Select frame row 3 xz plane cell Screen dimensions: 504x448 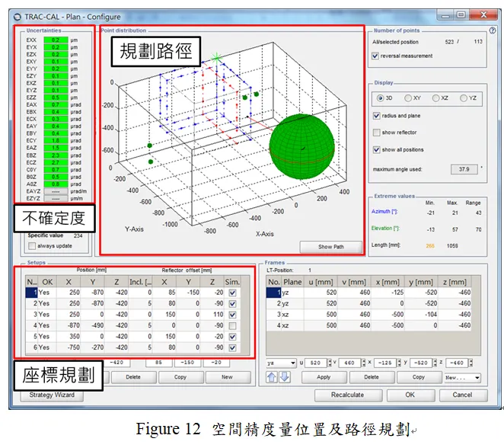pyautogui.click(x=293, y=315)
